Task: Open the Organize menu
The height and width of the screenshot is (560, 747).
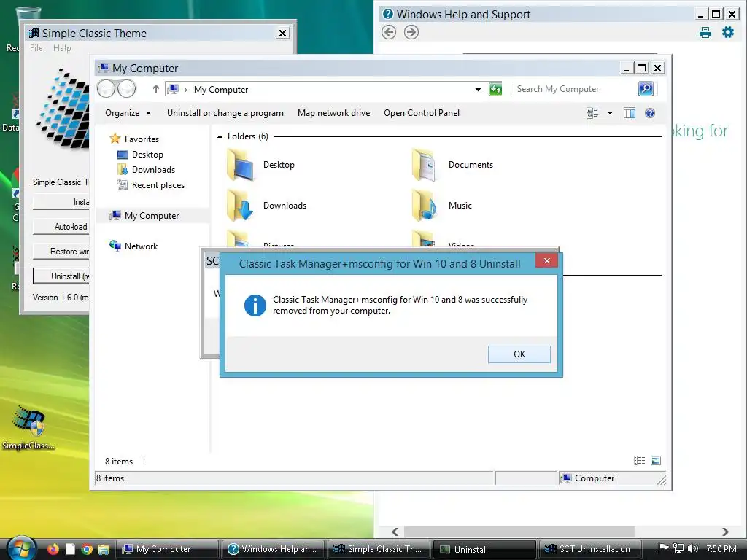Action: [x=128, y=113]
